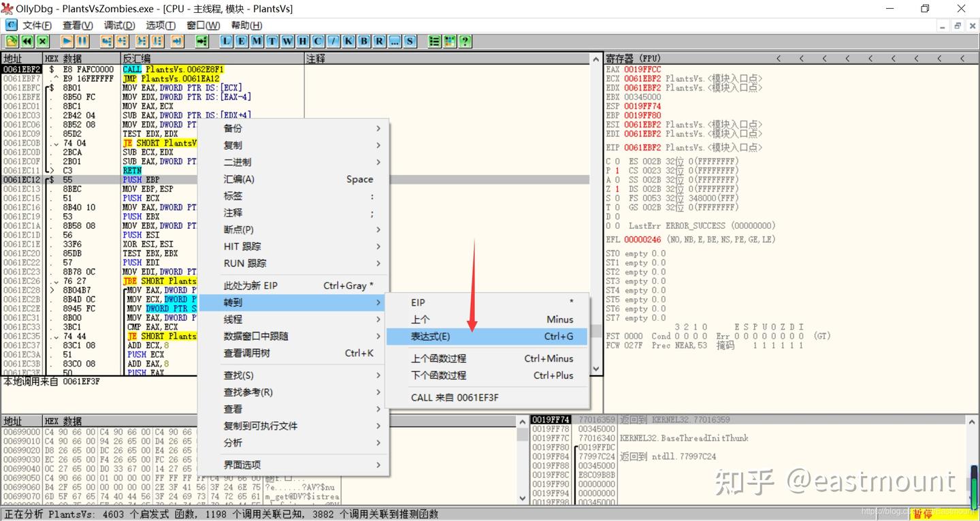Open Threads window via T icon
Image resolution: width=980 pixels, height=521 pixels.
coord(271,41)
